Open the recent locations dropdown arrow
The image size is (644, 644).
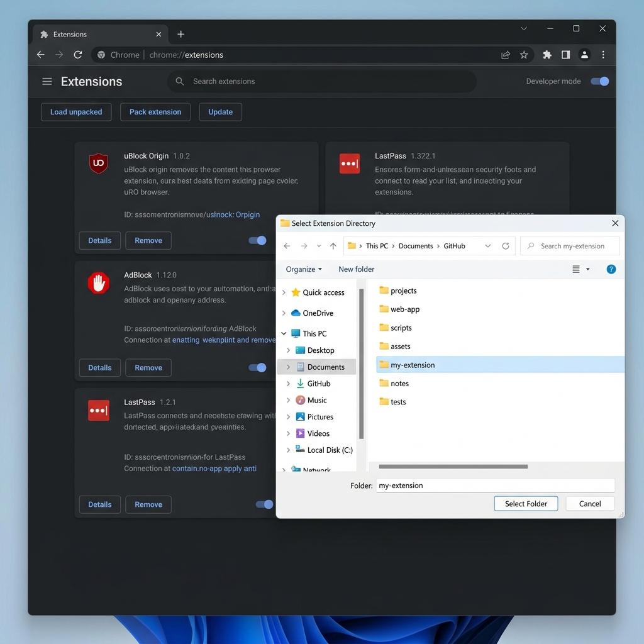click(319, 246)
